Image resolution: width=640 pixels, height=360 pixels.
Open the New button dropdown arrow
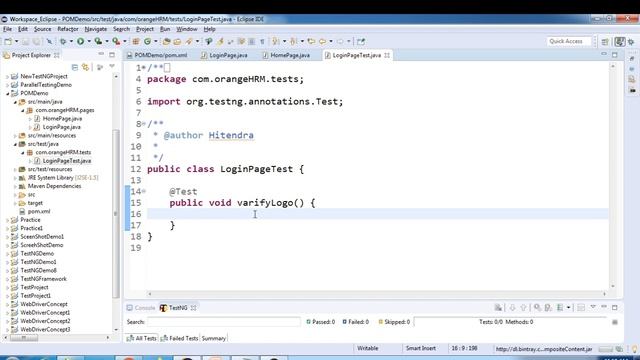pos(16,41)
